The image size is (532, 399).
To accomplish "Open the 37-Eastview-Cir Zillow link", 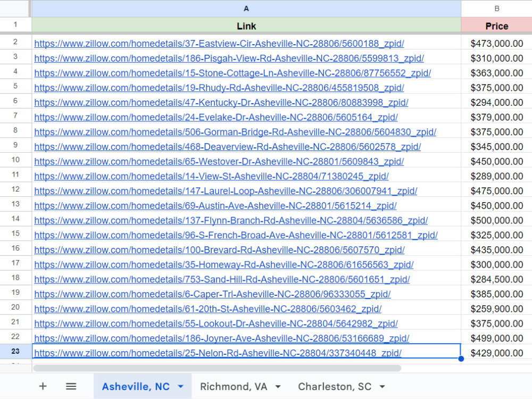I will [x=219, y=44].
